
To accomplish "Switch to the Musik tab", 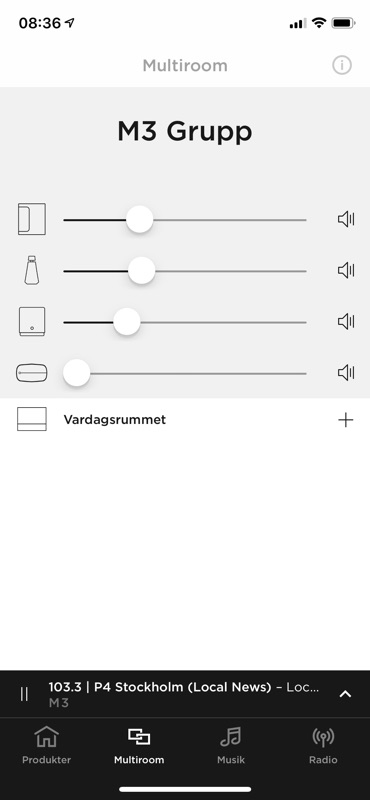I will click(x=231, y=745).
